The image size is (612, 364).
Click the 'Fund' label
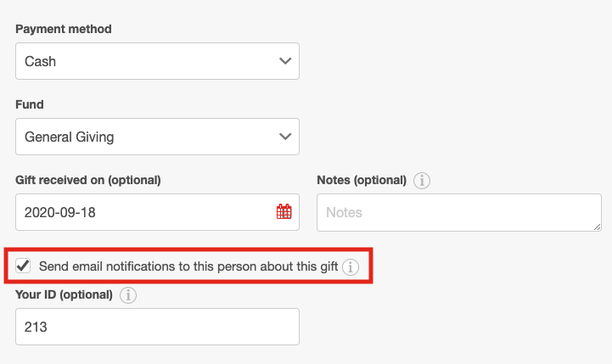pyautogui.click(x=30, y=104)
